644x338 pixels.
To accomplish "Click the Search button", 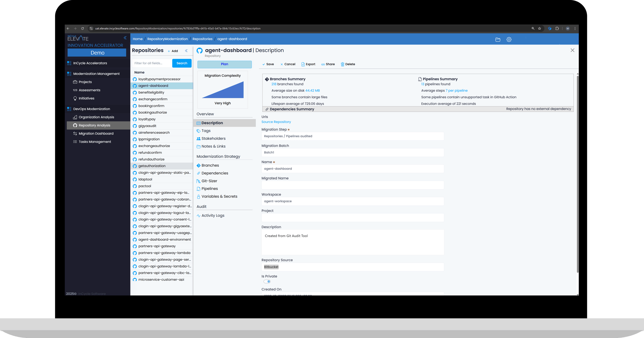I will click(182, 63).
